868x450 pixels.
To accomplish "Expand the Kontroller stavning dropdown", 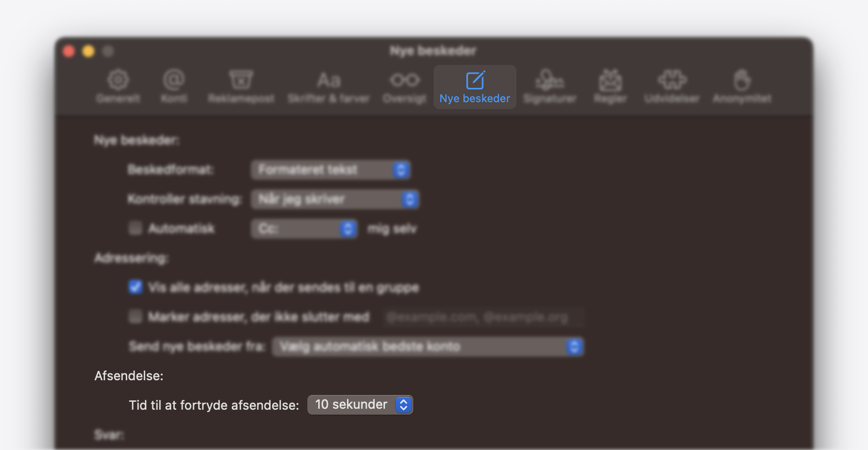I will coord(335,199).
